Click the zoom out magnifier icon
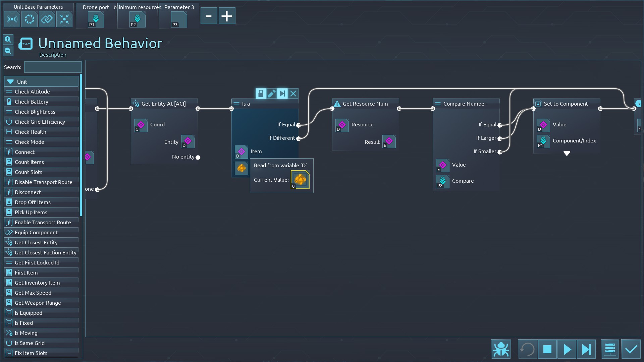644x362 pixels. click(x=8, y=51)
